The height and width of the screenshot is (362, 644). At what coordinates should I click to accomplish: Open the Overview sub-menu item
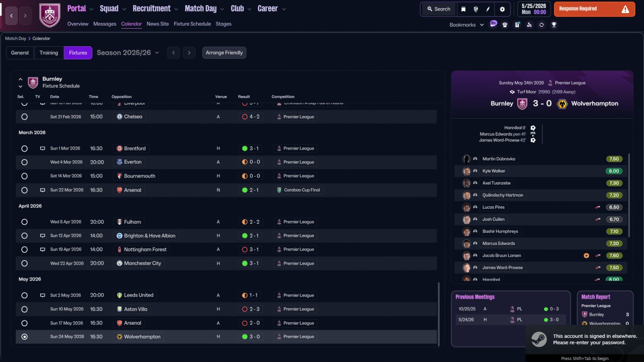click(78, 24)
